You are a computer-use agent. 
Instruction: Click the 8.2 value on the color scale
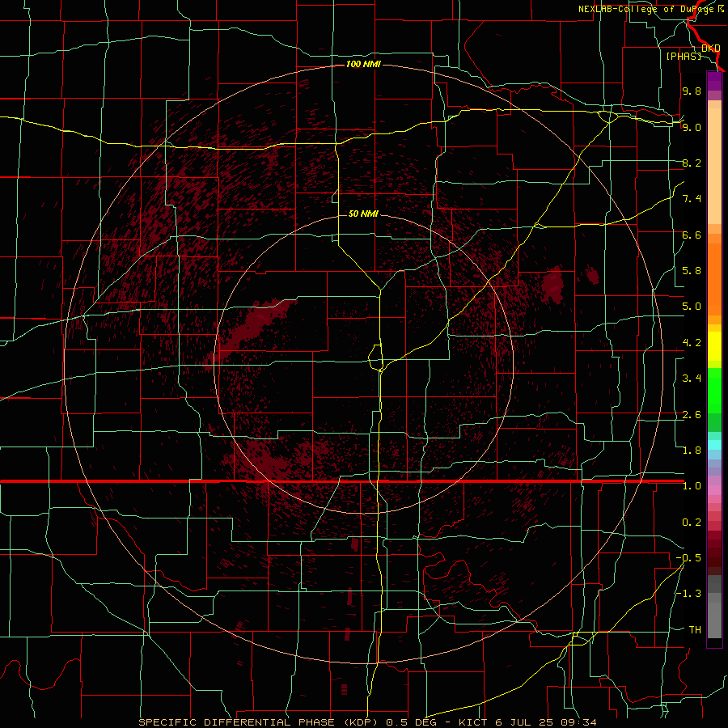692,163
